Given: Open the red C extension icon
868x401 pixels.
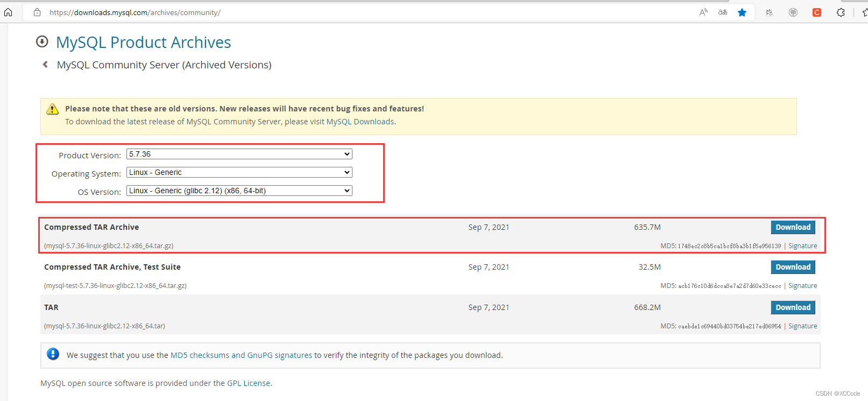Looking at the screenshot, I should tap(817, 12).
